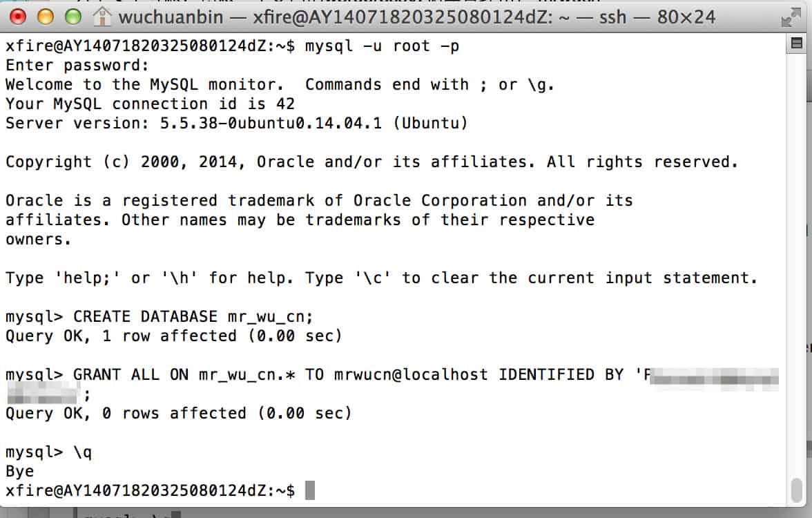Click the full screen arrows icon
The height and width of the screenshot is (518, 812).
tap(790, 18)
